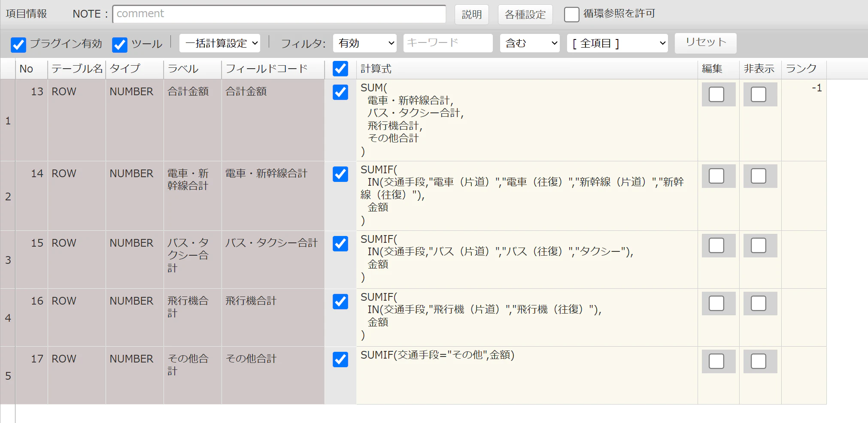
Task: Uncheck the enable checkbox for 合計金額 row
Action: point(340,92)
